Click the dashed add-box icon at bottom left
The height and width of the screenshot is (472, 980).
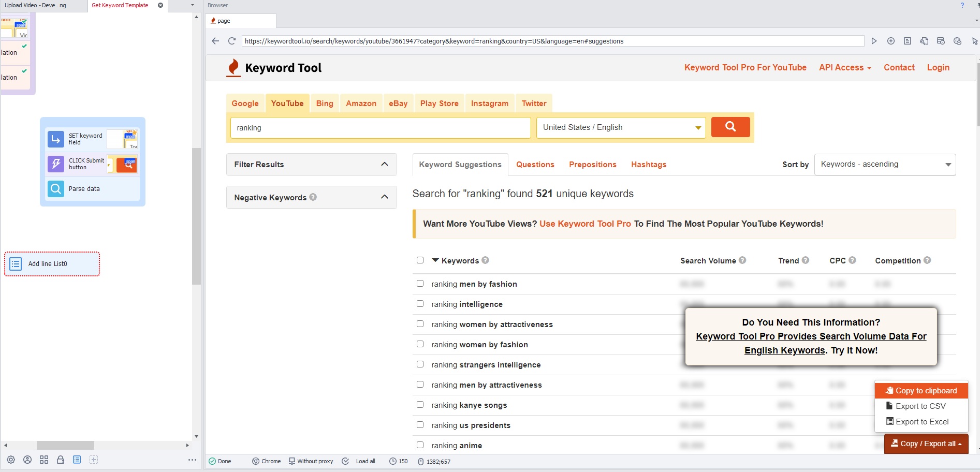click(x=94, y=460)
